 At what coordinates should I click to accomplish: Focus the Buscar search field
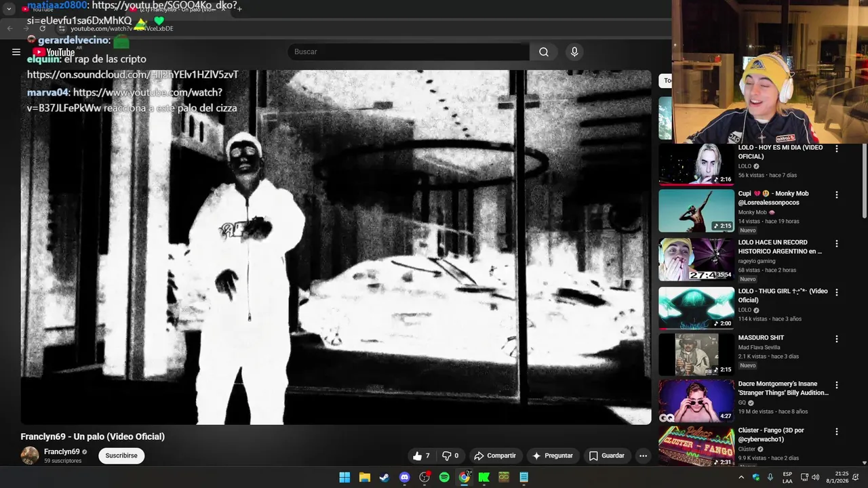coord(408,52)
